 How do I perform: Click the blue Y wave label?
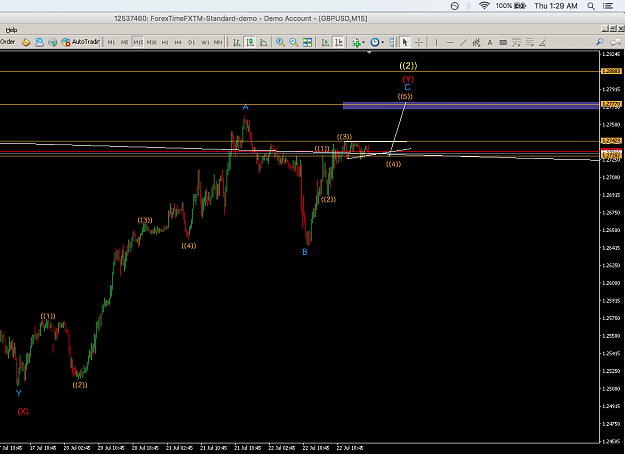click(18, 393)
